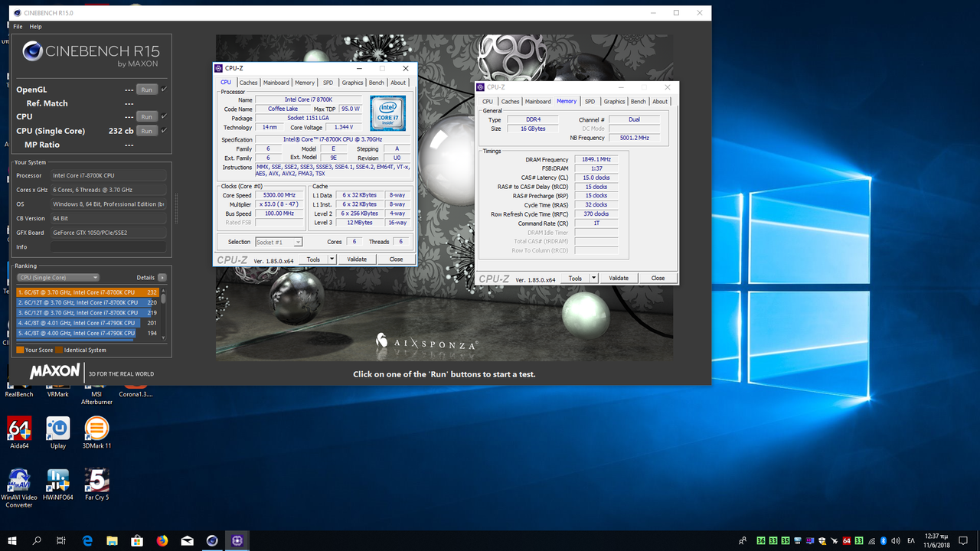Switch to Caches tab in CPU-Z CPU window

click(248, 83)
